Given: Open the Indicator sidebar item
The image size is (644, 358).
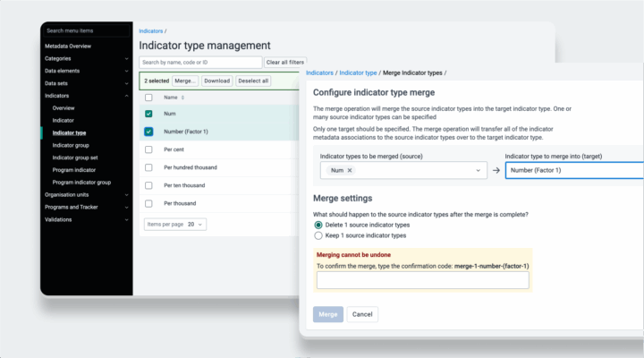Looking at the screenshot, I should (x=63, y=121).
